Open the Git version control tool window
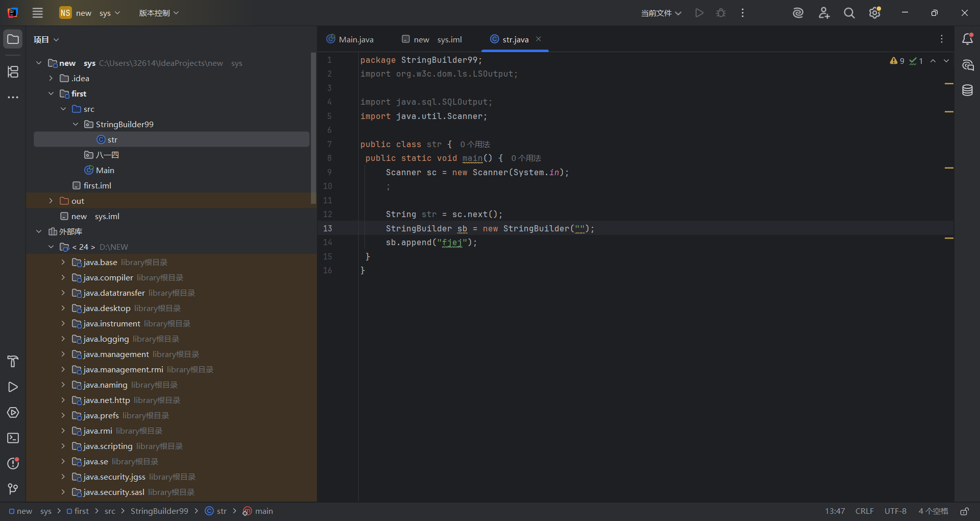The height and width of the screenshot is (521, 980). (13, 489)
